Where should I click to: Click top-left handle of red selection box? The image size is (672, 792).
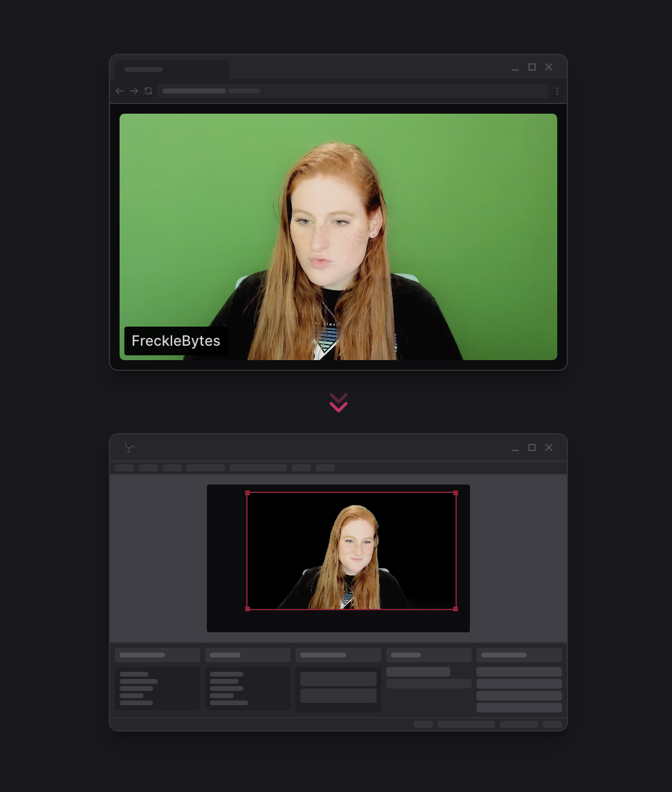point(248,493)
